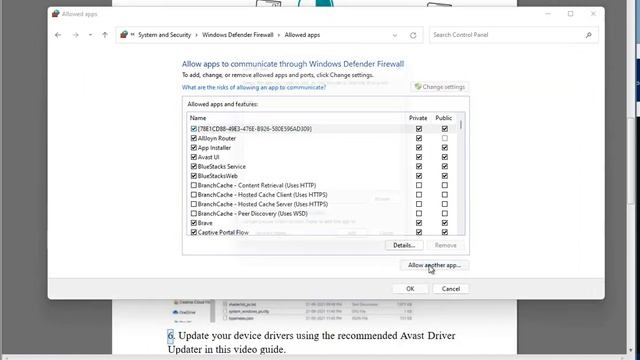
Task: Enable BranchCache Hosted Cache Server name checkbox
Action: click(x=194, y=204)
